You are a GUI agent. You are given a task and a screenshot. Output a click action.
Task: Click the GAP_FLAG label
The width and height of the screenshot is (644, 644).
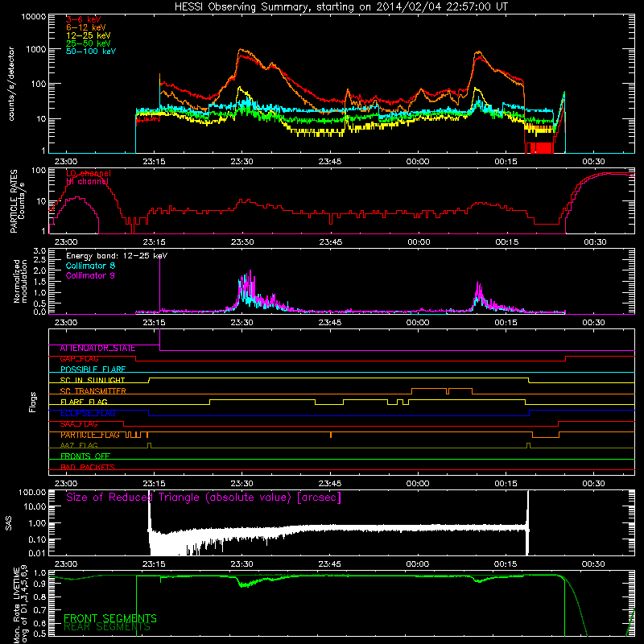(x=79, y=359)
